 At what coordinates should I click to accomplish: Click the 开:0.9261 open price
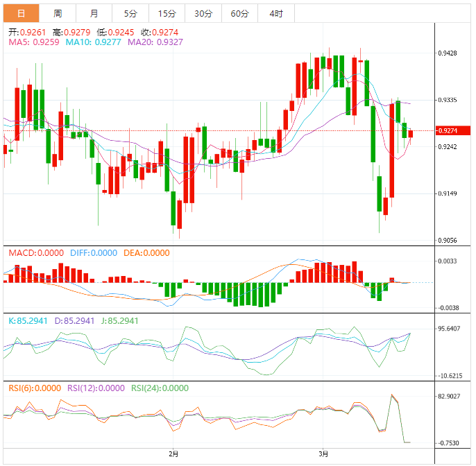27,33
